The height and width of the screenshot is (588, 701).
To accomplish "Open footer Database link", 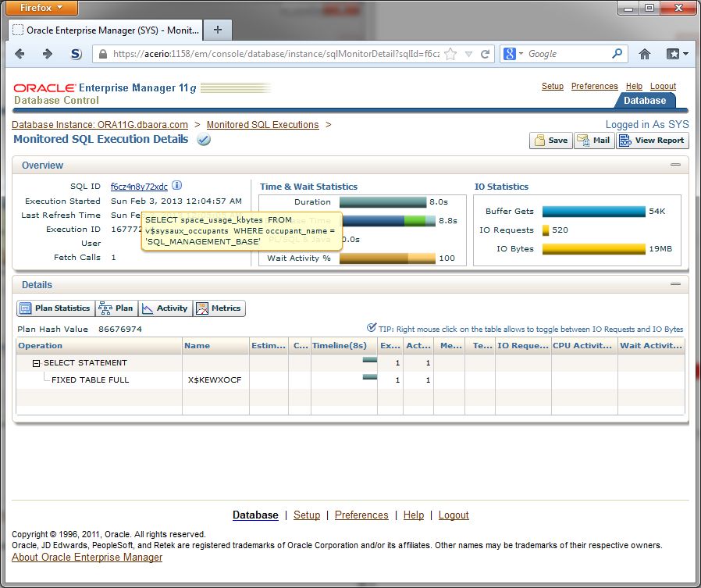I will click(255, 515).
